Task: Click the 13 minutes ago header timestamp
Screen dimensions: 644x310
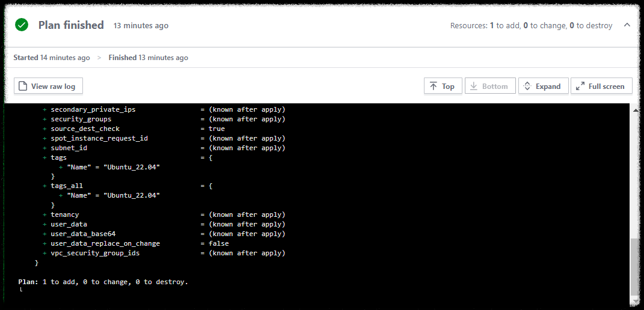Action: click(141, 25)
